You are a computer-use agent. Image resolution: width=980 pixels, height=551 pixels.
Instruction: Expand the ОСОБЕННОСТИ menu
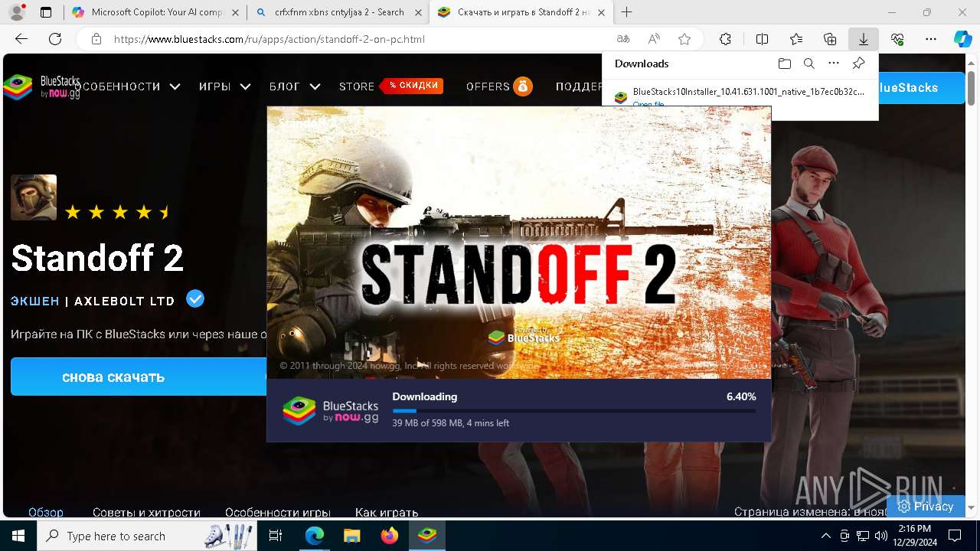click(126, 87)
